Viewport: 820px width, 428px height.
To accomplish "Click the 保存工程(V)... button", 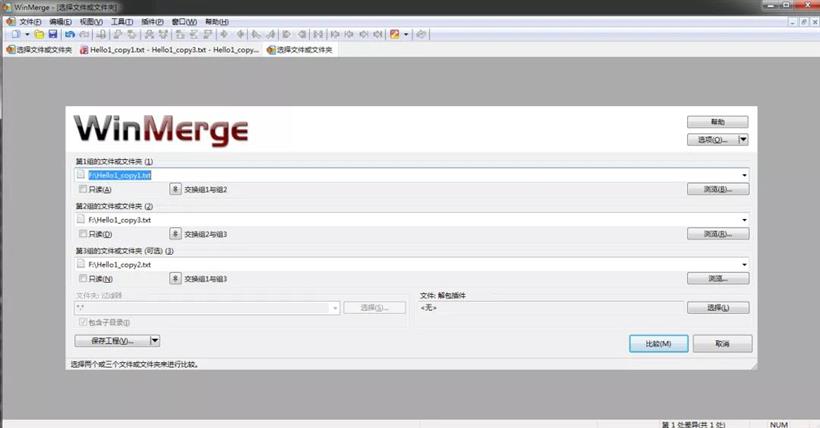I will coord(112,341).
